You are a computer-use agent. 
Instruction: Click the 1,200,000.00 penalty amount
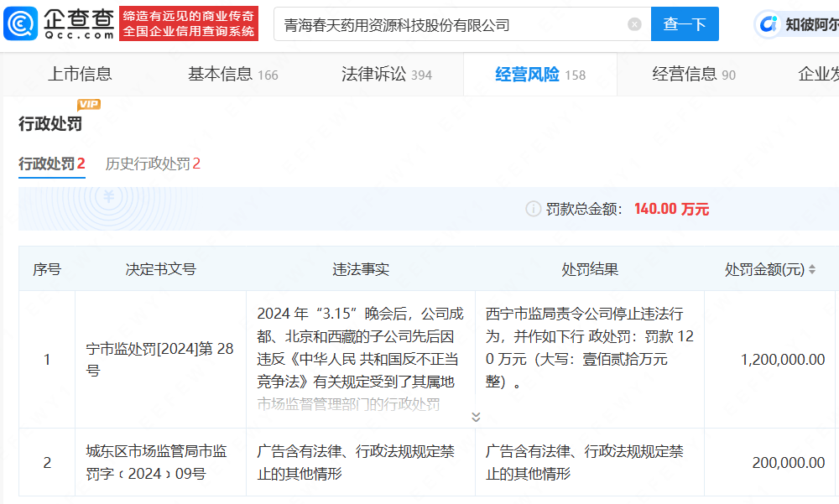[x=783, y=360]
